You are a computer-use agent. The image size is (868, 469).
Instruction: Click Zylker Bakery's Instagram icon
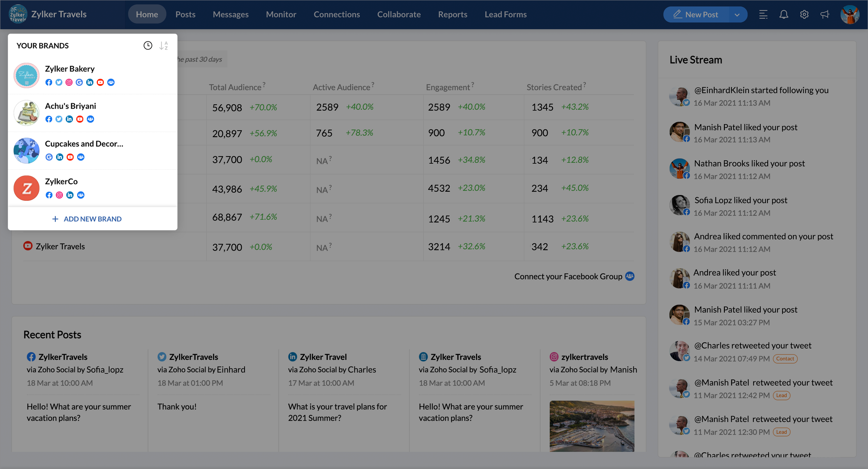pyautogui.click(x=69, y=82)
